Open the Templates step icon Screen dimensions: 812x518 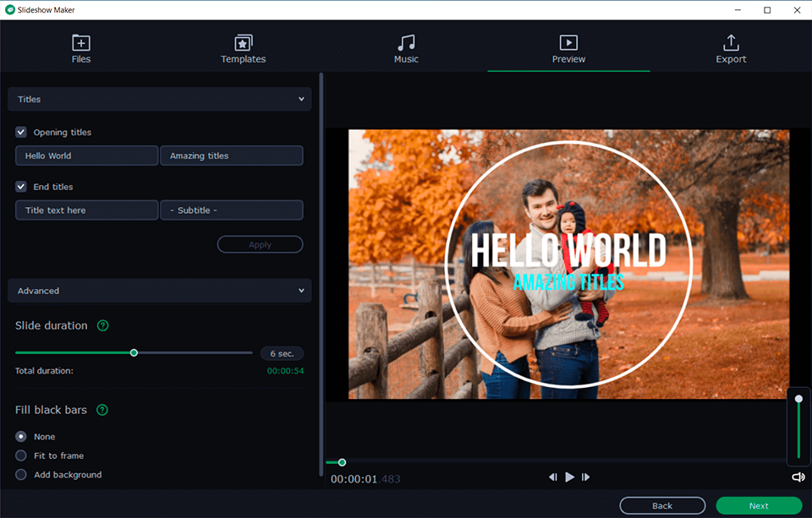[244, 42]
